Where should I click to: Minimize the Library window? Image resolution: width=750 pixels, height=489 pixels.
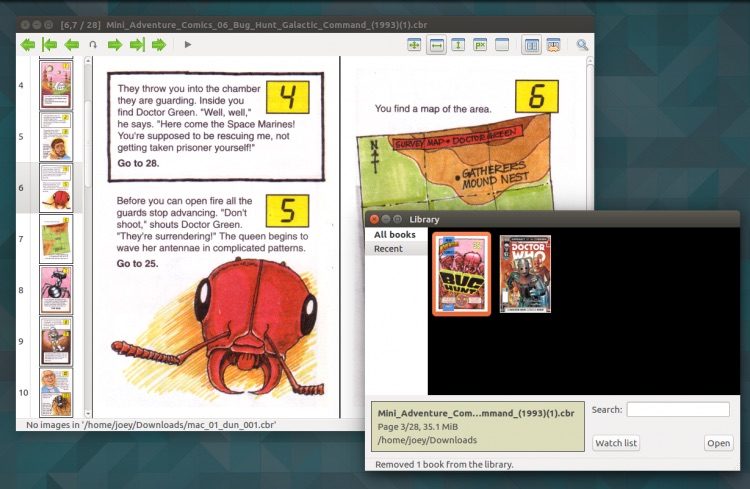coord(386,219)
